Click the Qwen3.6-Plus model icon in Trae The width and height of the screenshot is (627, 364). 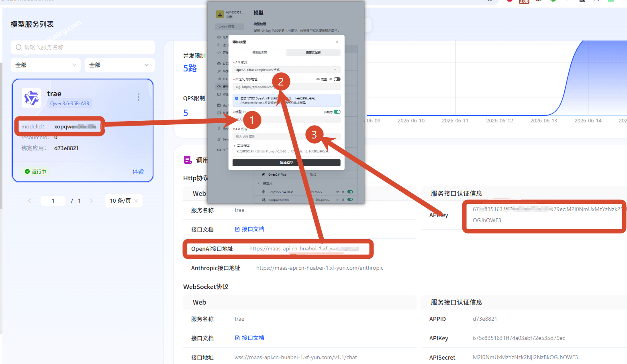[263, 175]
